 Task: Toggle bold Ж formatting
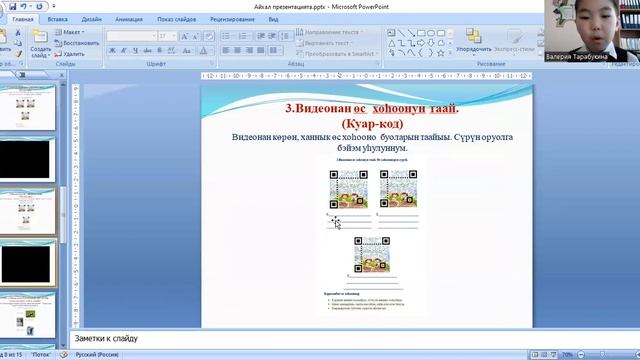(x=112, y=51)
